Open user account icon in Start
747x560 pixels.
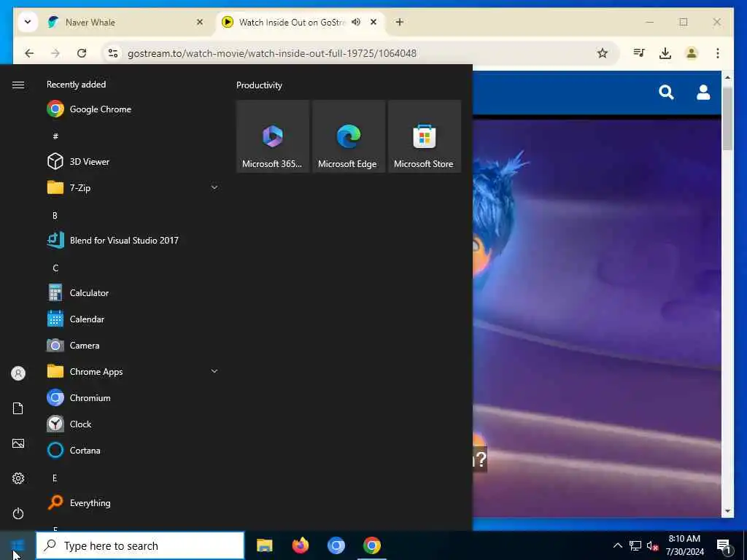click(18, 373)
